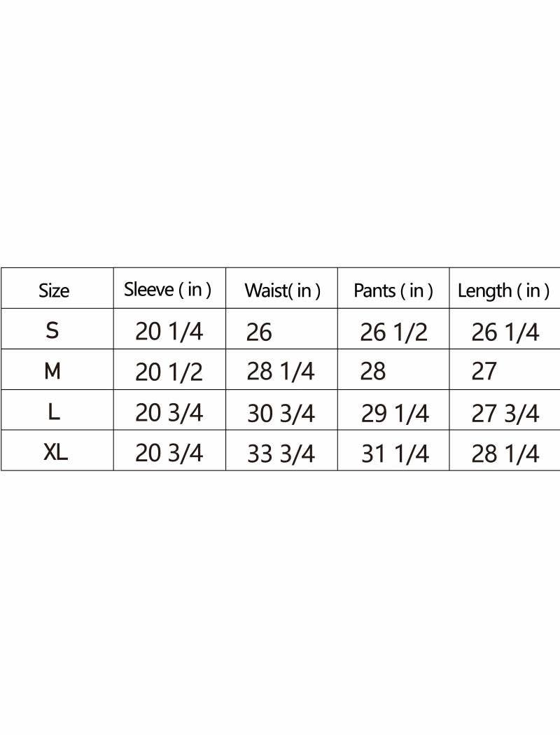Screen dimensions: 560x735
Task: Click the M size row label
Action: (52, 372)
